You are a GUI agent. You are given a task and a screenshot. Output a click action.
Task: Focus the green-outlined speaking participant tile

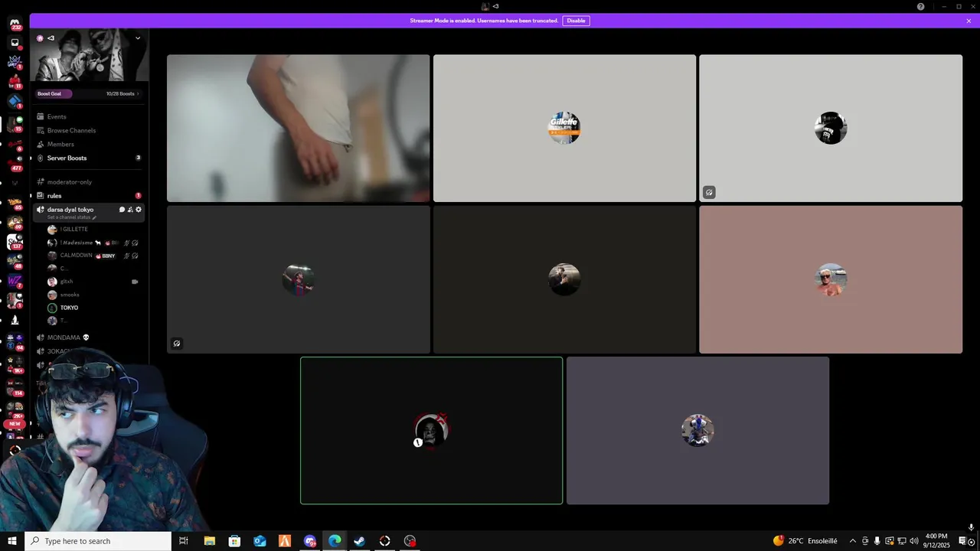pyautogui.click(x=432, y=431)
